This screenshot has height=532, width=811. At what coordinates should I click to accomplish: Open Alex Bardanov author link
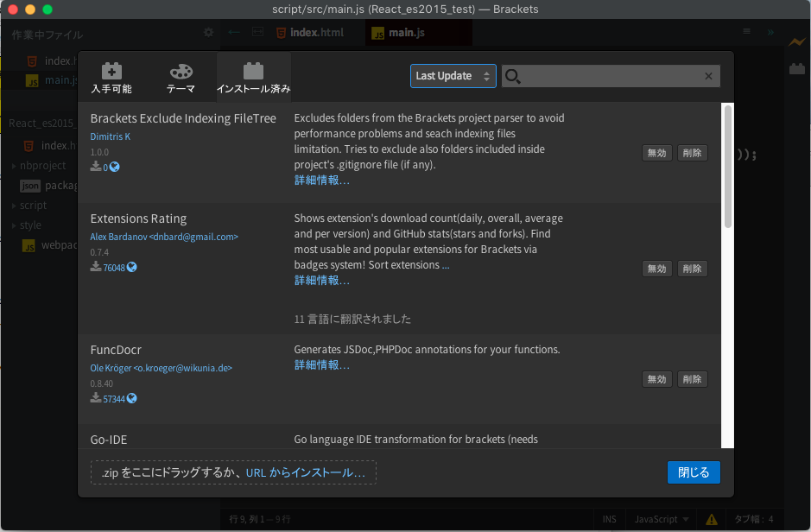coord(164,237)
